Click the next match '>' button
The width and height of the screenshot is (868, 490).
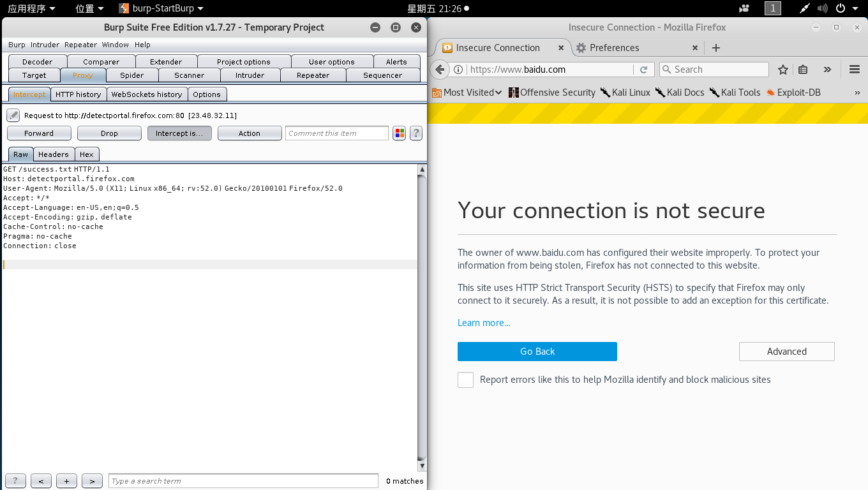click(92, 481)
